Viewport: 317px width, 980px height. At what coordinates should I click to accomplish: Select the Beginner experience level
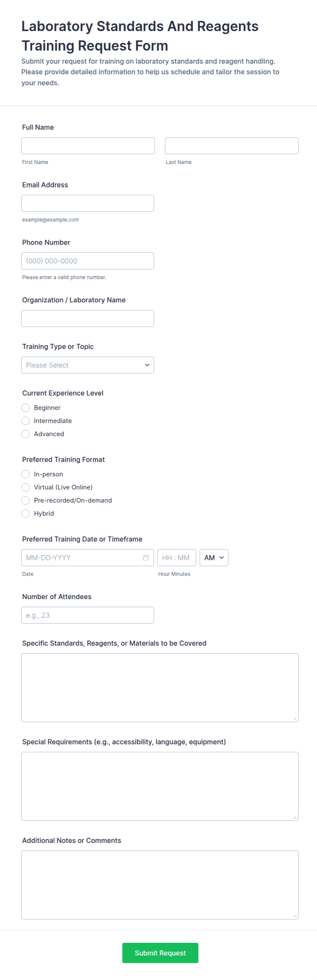26,408
